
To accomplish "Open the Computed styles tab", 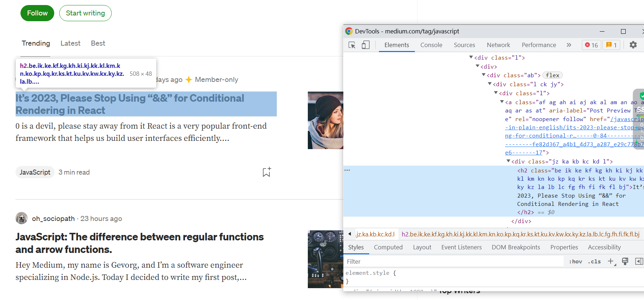I will pyautogui.click(x=388, y=247).
